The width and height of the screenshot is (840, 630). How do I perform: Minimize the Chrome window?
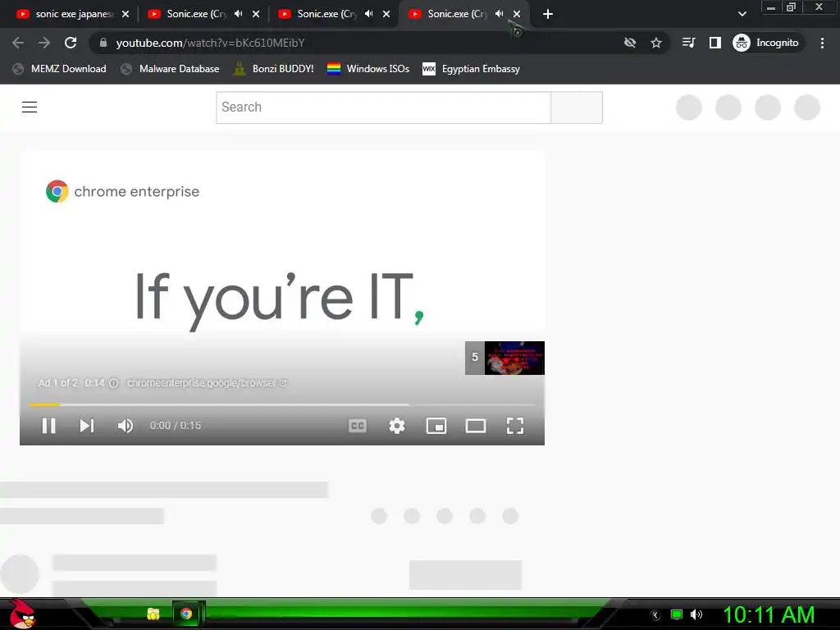click(x=771, y=7)
